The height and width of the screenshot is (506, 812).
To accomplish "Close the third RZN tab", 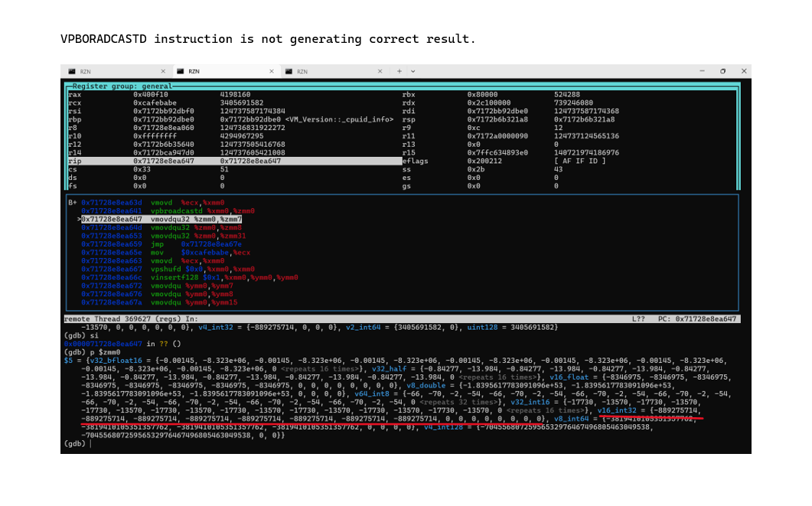I will coord(380,71).
